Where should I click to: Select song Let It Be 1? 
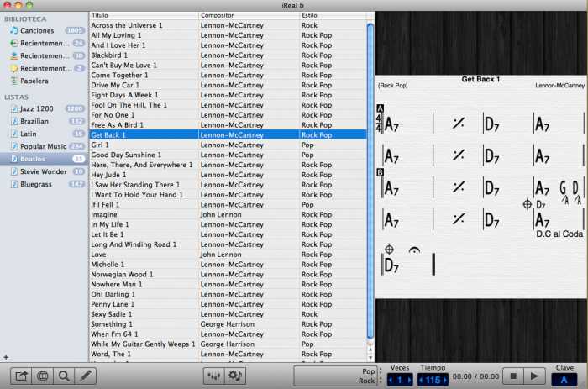pyautogui.click(x=228, y=234)
